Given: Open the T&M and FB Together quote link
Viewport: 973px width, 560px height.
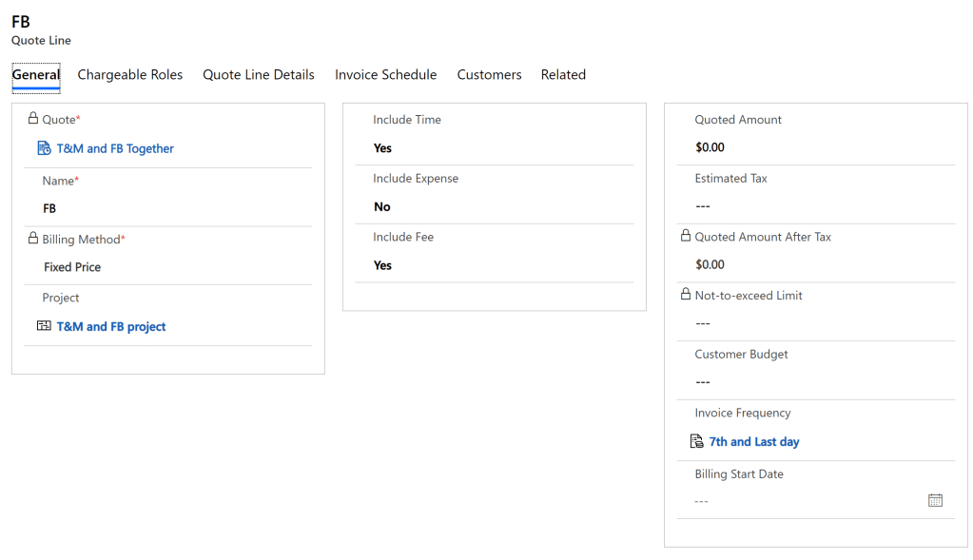Looking at the screenshot, I should pos(115,149).
